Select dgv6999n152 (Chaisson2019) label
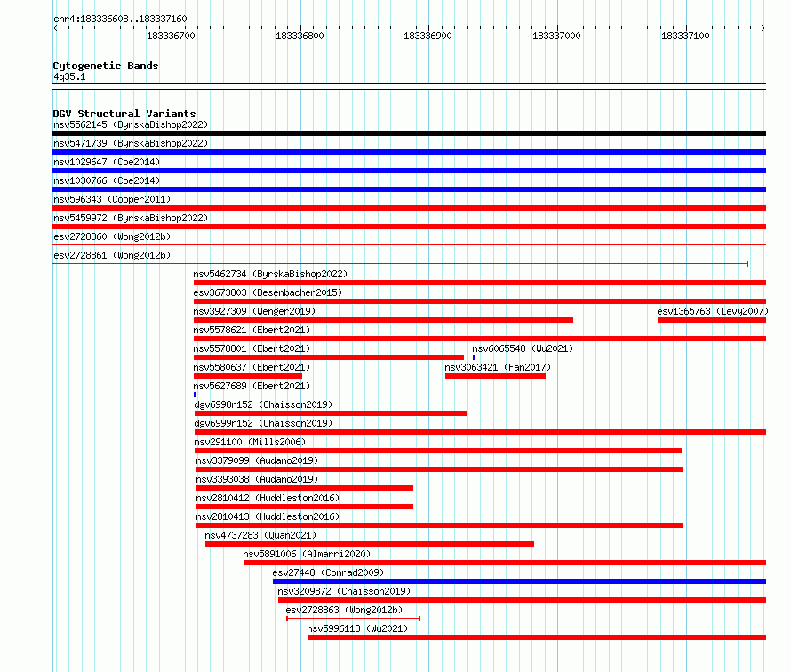The width and height of the screenshot is (791, 672). point(263,423)
